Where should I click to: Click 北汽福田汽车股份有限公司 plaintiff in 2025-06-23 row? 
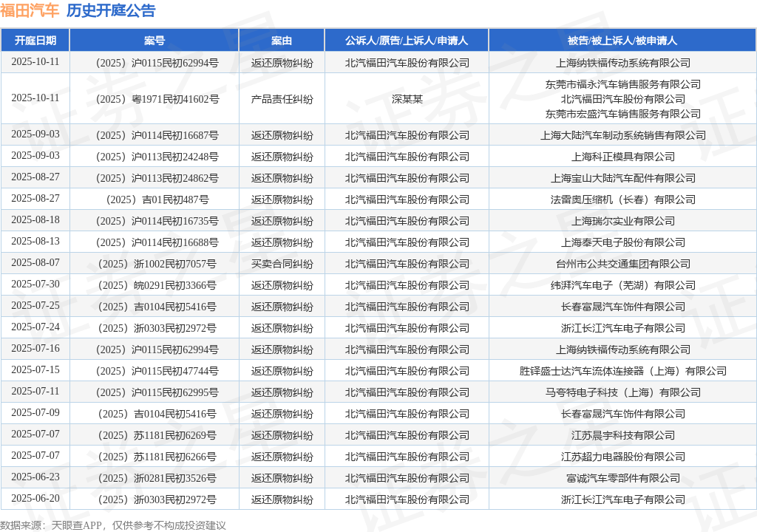(x=407, y=478)
